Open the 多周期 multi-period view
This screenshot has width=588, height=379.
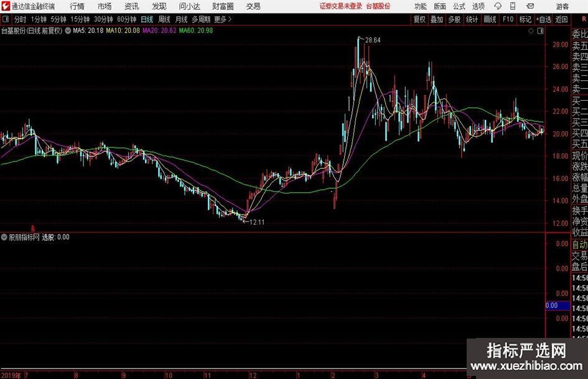coord(201,19)
